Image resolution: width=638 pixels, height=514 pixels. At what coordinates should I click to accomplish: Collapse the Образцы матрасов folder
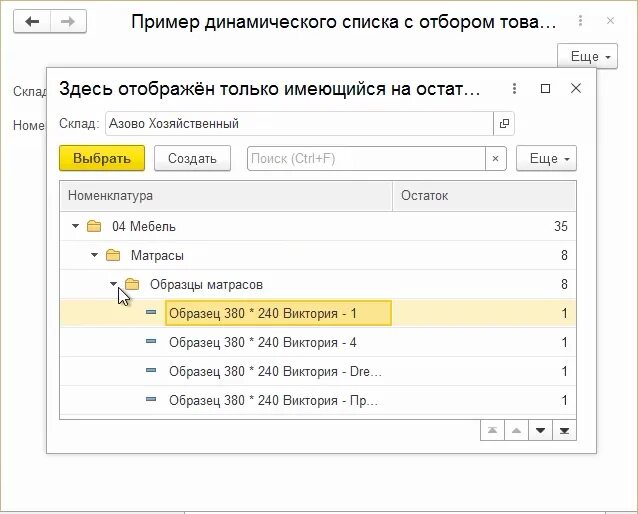113,284
